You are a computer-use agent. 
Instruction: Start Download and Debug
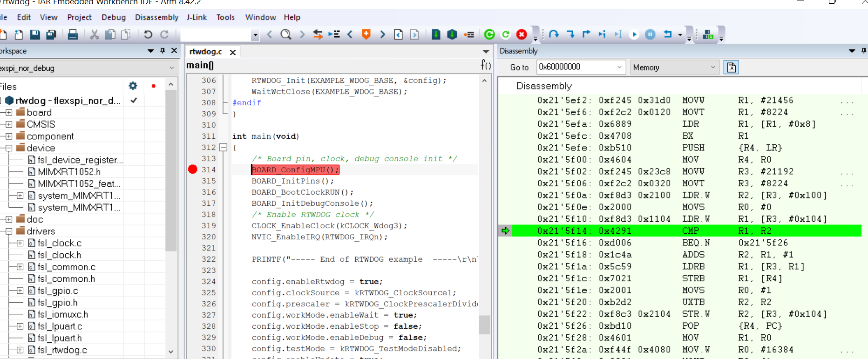point(489,34)
